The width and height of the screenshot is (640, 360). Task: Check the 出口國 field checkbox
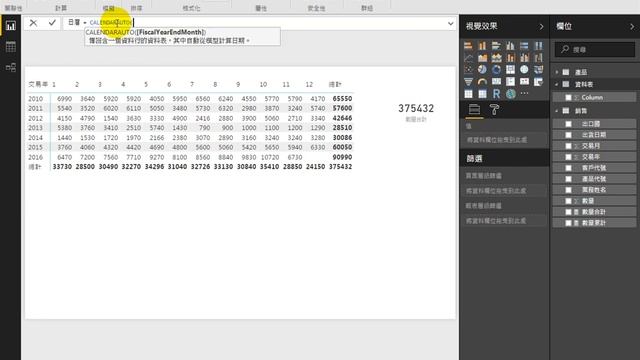click(x=568, y=124)
